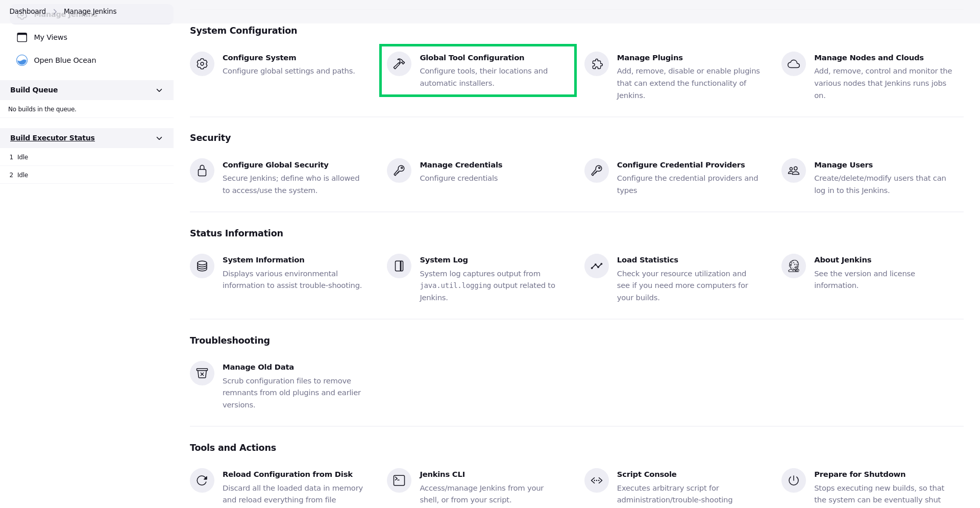This screenshot has height=508, width=980.
Task: Open Jenkins CLI title link
Action: click(x=442, y=474)
